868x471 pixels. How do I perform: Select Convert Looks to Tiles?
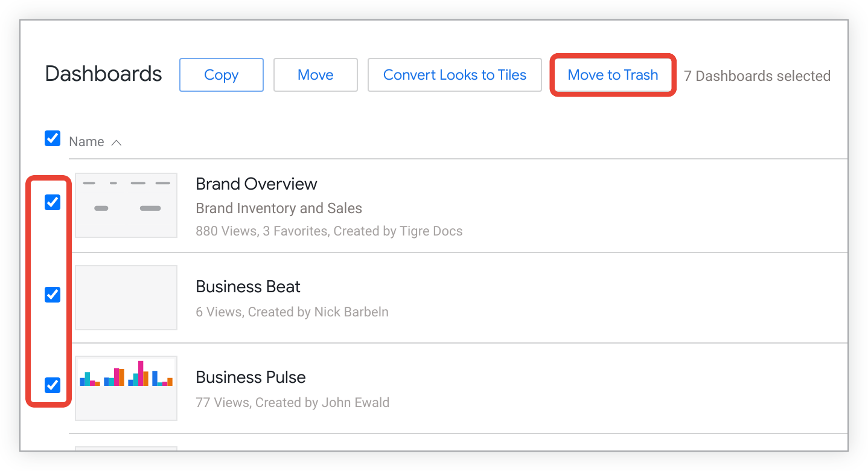tap(455, 75)
